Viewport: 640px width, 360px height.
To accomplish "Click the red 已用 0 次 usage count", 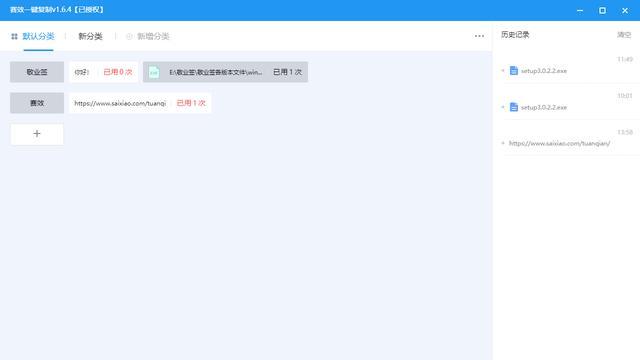I will (118, 72).
